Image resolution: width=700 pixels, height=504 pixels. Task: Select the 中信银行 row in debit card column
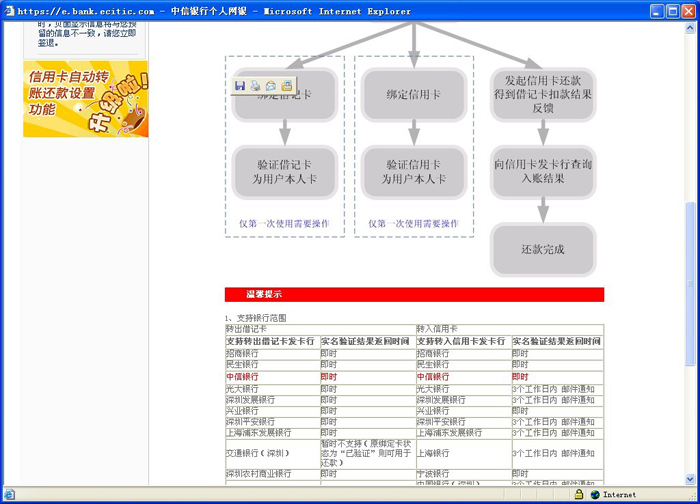click(272, 376)
